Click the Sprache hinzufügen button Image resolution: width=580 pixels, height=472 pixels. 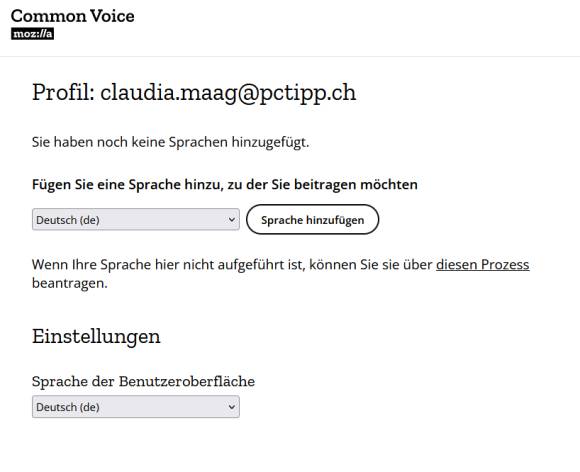tap(313, 220)
